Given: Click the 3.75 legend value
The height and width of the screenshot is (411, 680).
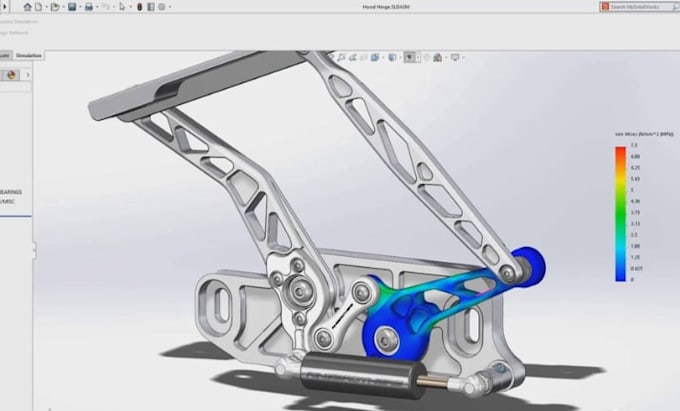Looking at the screenshot, I should tap(635, 212).
